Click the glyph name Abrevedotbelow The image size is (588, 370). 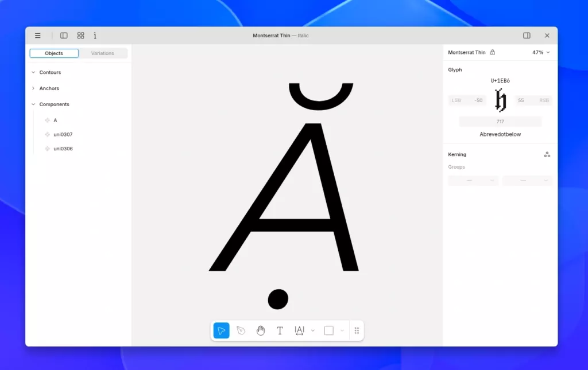point(500,134)
